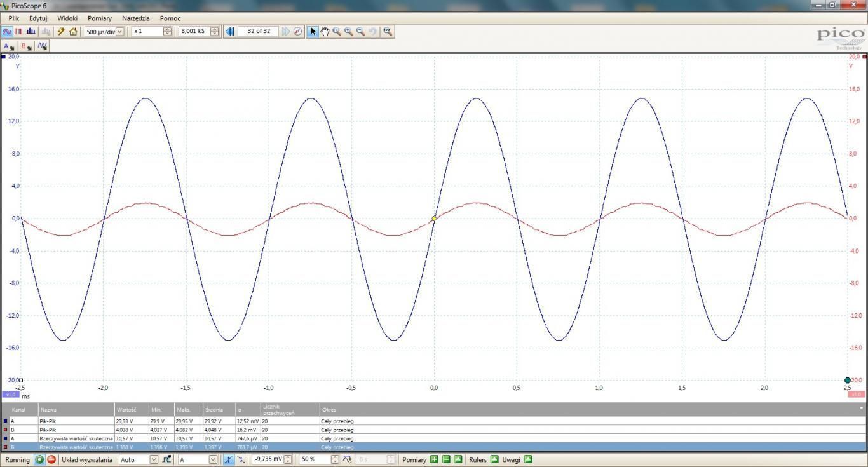The image size is (868, 467).
Task: Click the Home display icon
Action: coord(73,31)
